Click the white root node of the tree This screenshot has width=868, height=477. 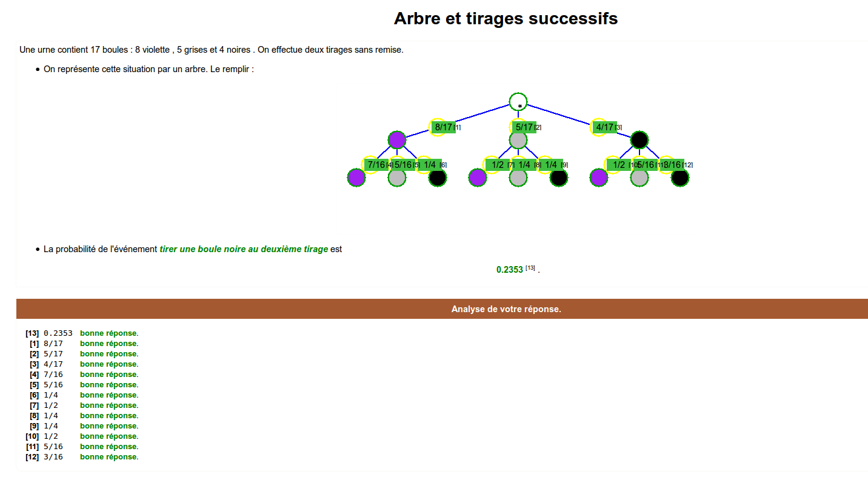pyautogui.click(x=518, y=102)
